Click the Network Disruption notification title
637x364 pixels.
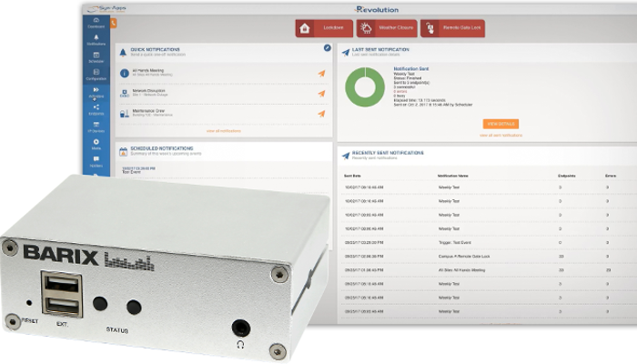pyautogui.click(x=148, y=91)
